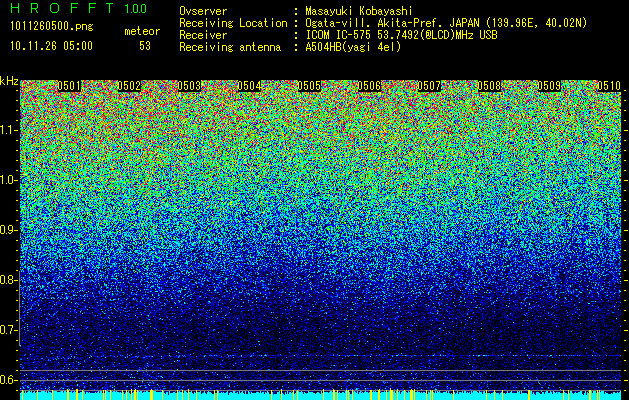Click the observer name Masayuki Kobayashi
This screenshot has width=629, height=400.
tap(359, 11)
